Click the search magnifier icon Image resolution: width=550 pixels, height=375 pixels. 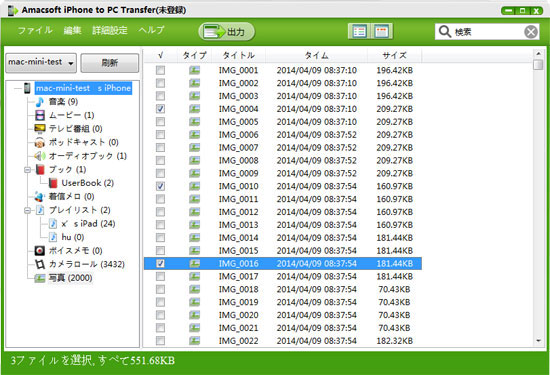click(444, 32)
